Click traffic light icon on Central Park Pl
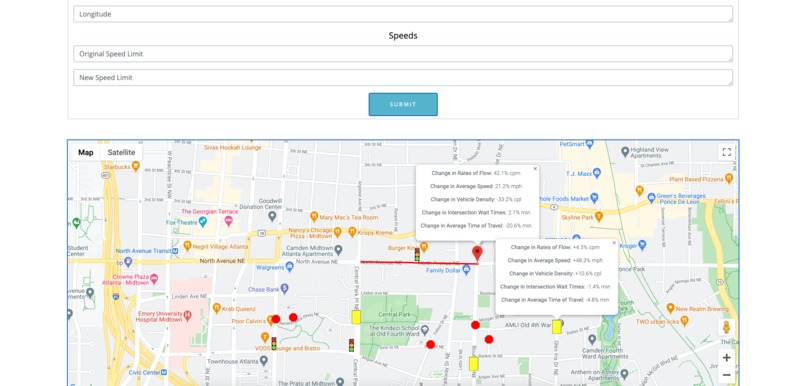This screenshot has height=386, width=806. (352, 345)
